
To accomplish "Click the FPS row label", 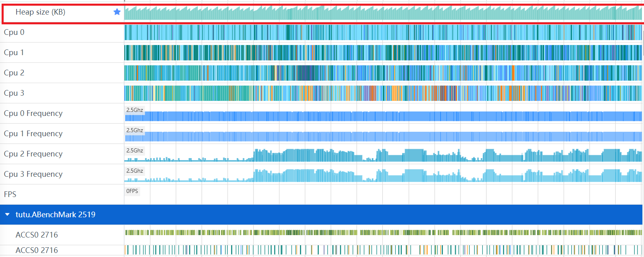I will 10,195.
